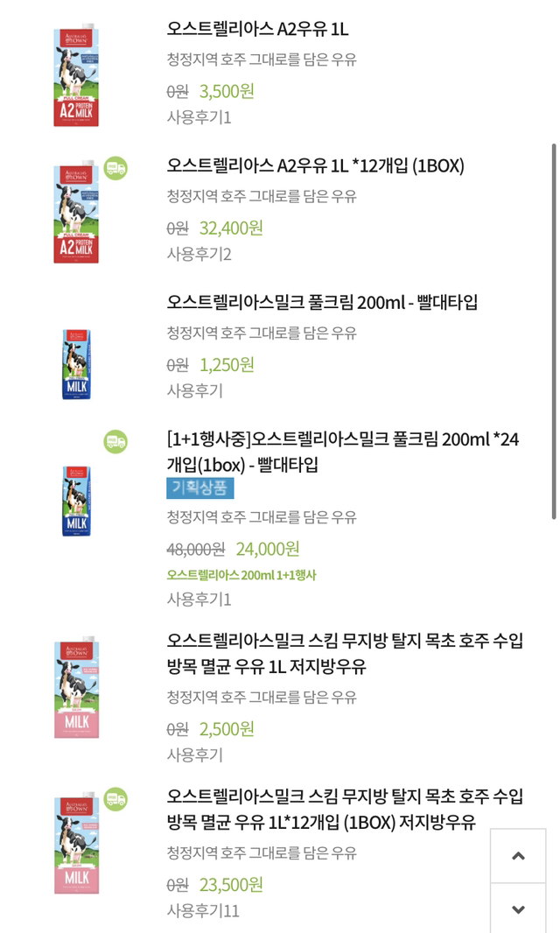Open 오스트렐리아스 A2우유 1L product title
Screen dimensions: 560x933
click(257, 29)
